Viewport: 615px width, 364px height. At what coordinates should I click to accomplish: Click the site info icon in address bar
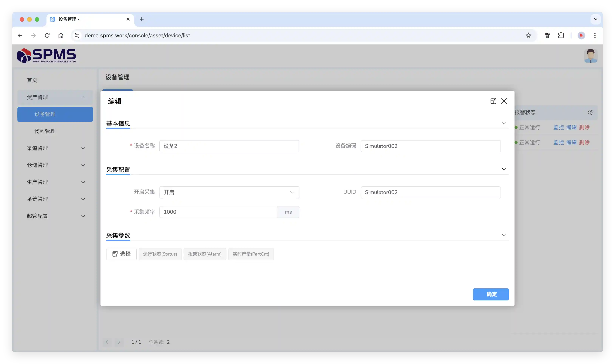[x=77, y=35]
